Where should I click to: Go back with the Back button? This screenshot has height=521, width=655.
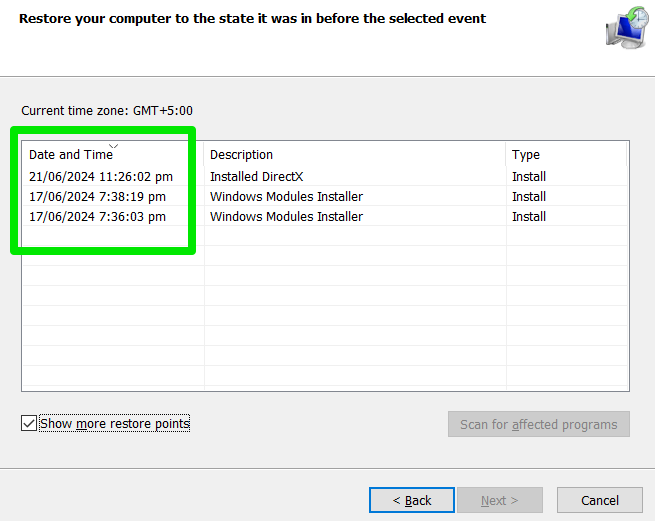point(412,500)
